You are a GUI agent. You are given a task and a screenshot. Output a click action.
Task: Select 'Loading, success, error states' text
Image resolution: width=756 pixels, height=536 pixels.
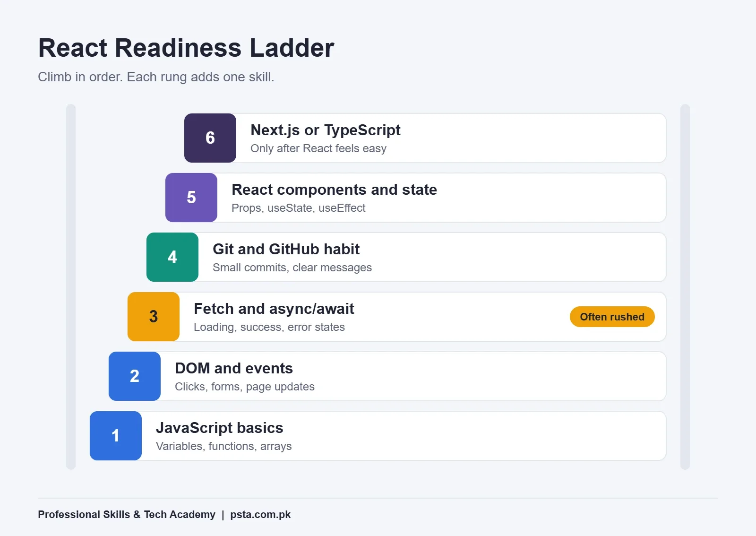coord(269,327)
